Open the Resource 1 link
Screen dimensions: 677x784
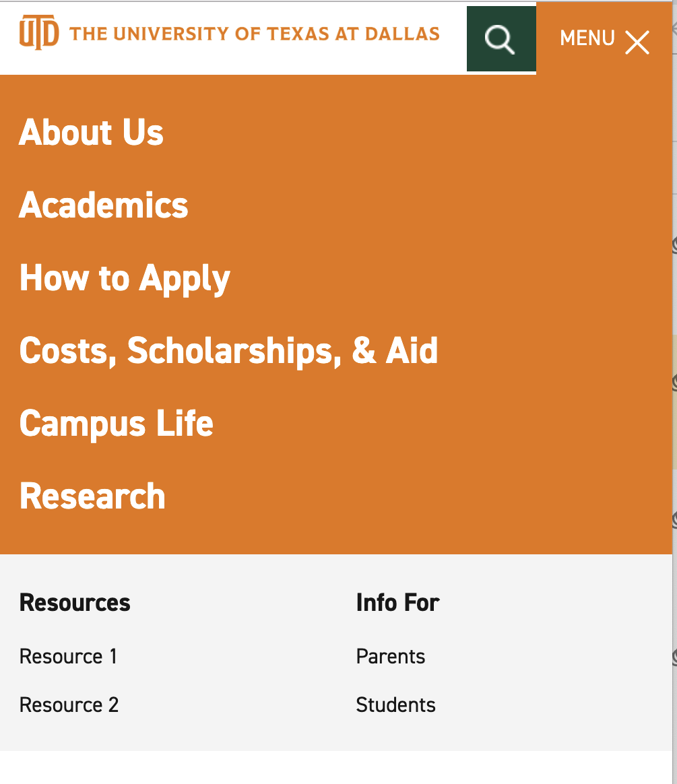(68, 656)
